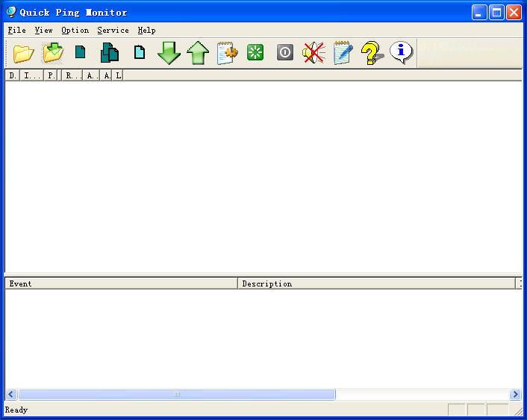Click the 'P.' column header
This screenshot has width=527, height=420.
51,75
